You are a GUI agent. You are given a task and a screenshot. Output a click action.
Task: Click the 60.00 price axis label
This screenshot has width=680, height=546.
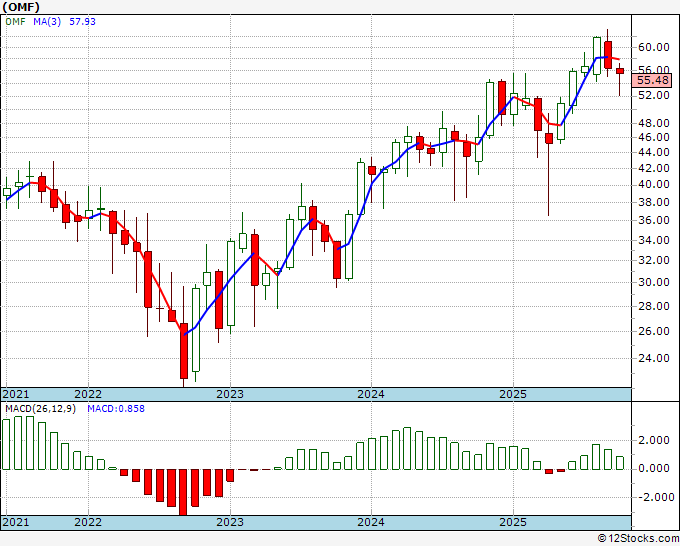coord(654,47)
